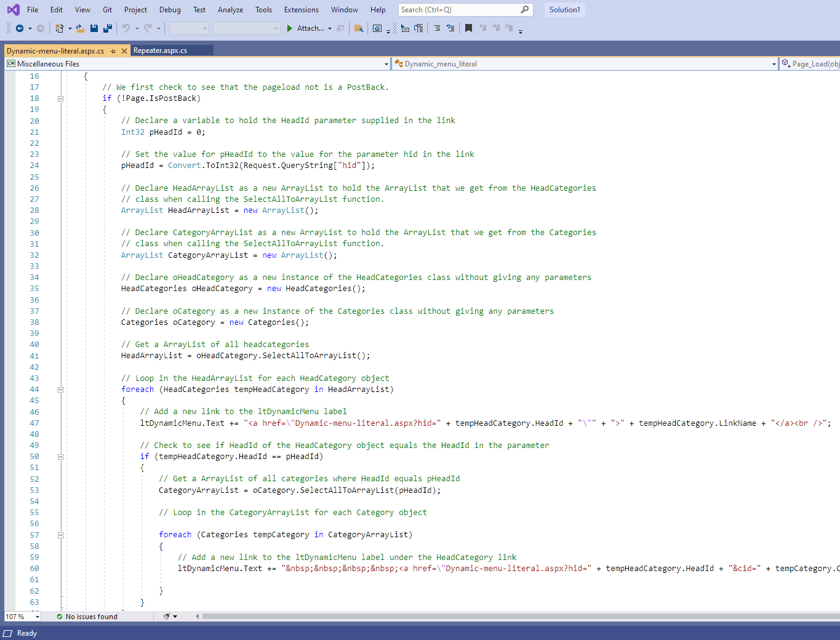Collapse the foreach HeadCategories block at line 44
The height and width of the screenshot is (640, 840).
point(60,390)
